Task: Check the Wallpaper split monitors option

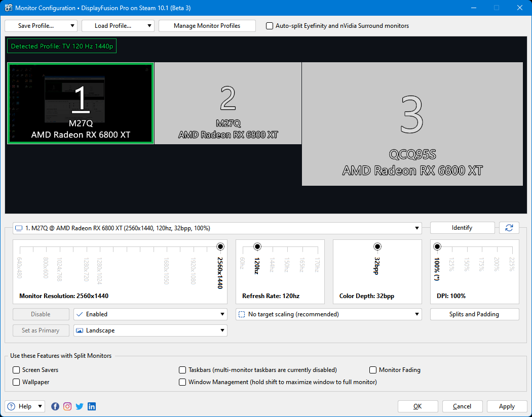Action: [17, 382]
